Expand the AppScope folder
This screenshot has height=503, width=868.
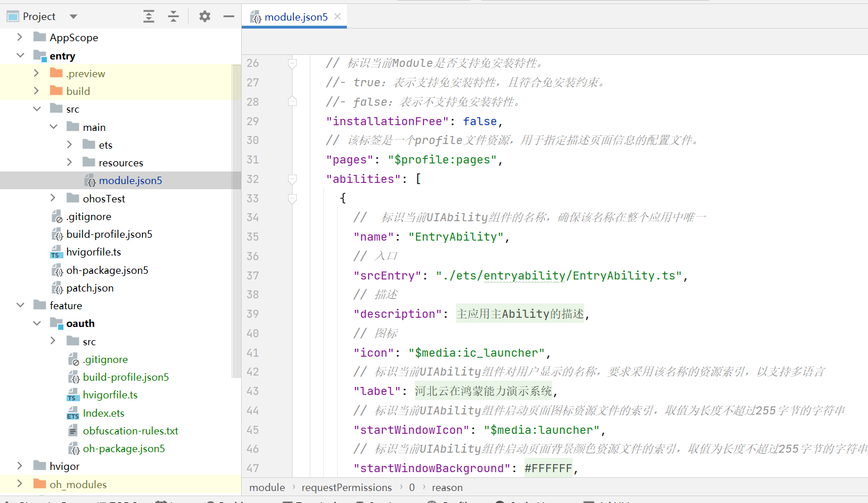[x=20, y=37]
